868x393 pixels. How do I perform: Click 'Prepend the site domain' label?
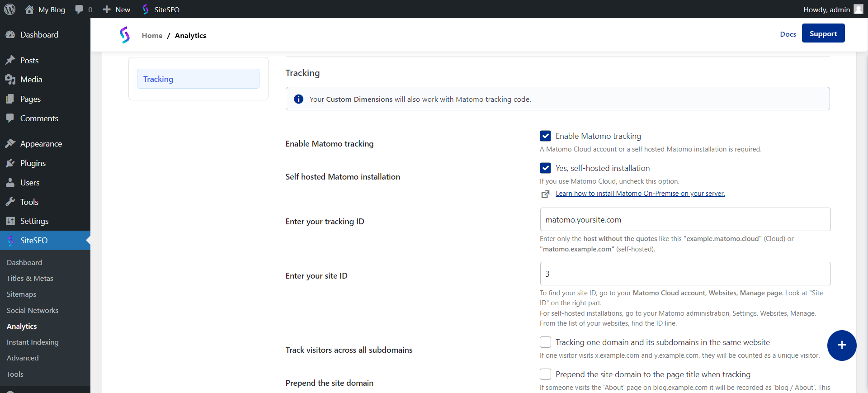(330, 383)
